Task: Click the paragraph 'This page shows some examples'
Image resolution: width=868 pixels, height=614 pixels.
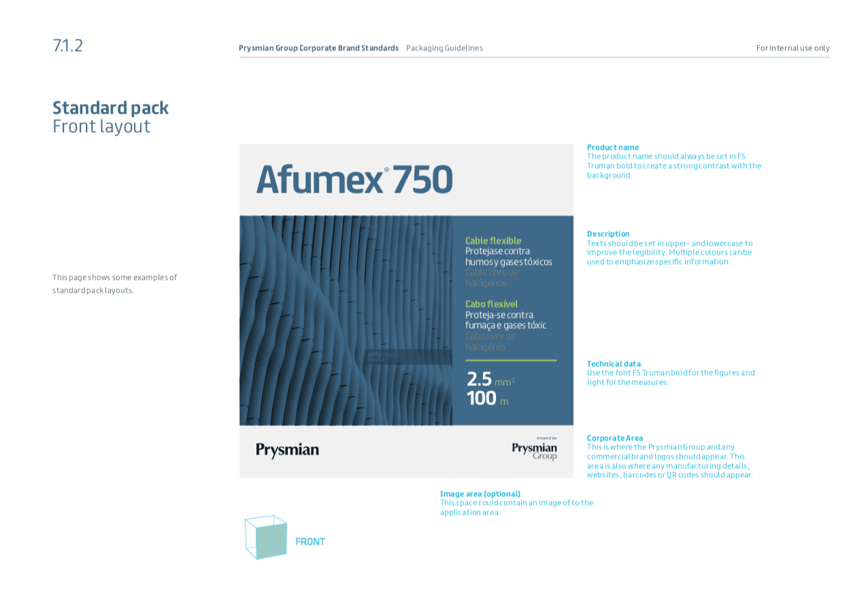Action: 115,284
